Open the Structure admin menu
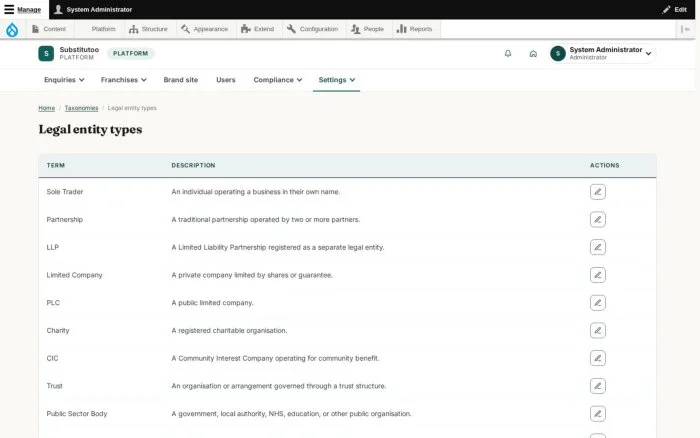 (148, 29)
